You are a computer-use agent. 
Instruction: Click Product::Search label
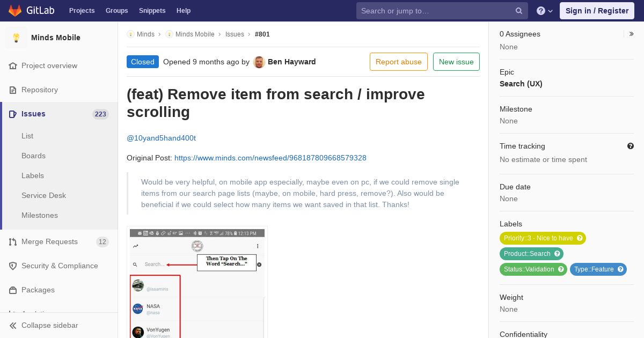click(x=527, y=254)
